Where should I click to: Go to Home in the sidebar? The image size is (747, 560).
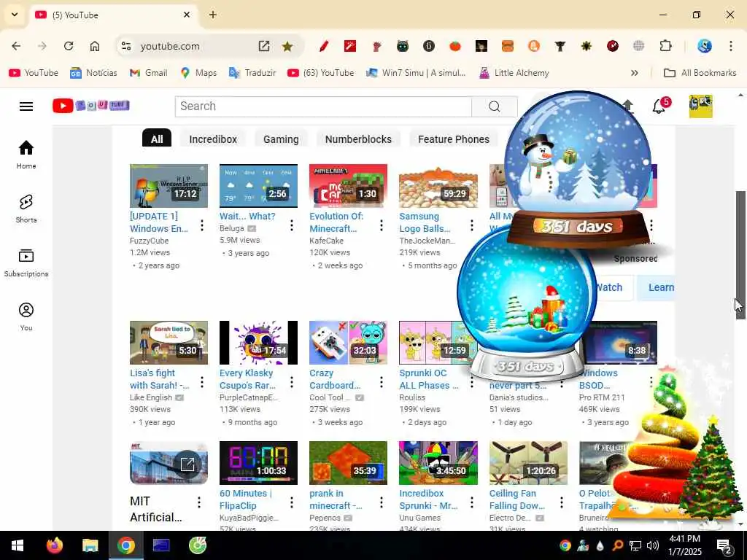click(x=26, y=155)
